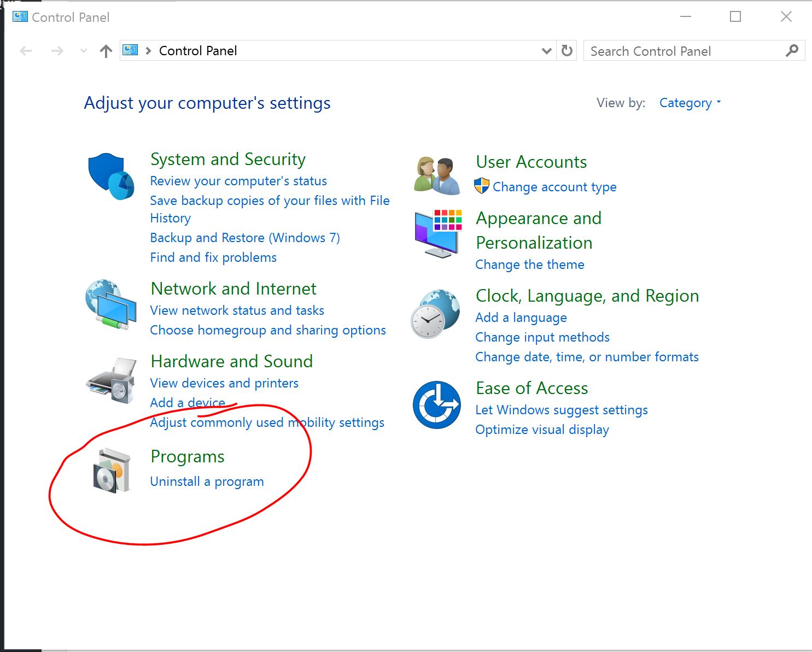Select Change account type
The height and width of the screenshot is (652, 812).
554,187
